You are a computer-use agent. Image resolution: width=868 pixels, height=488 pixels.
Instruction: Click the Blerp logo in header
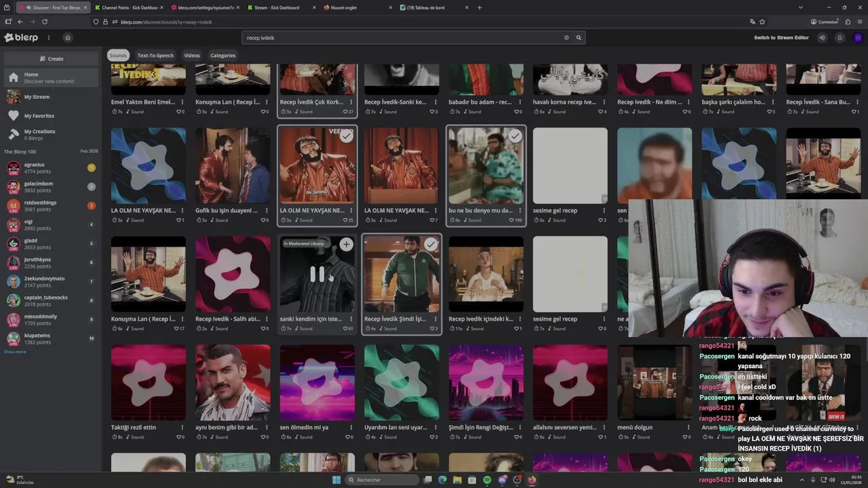pos(21,38)
